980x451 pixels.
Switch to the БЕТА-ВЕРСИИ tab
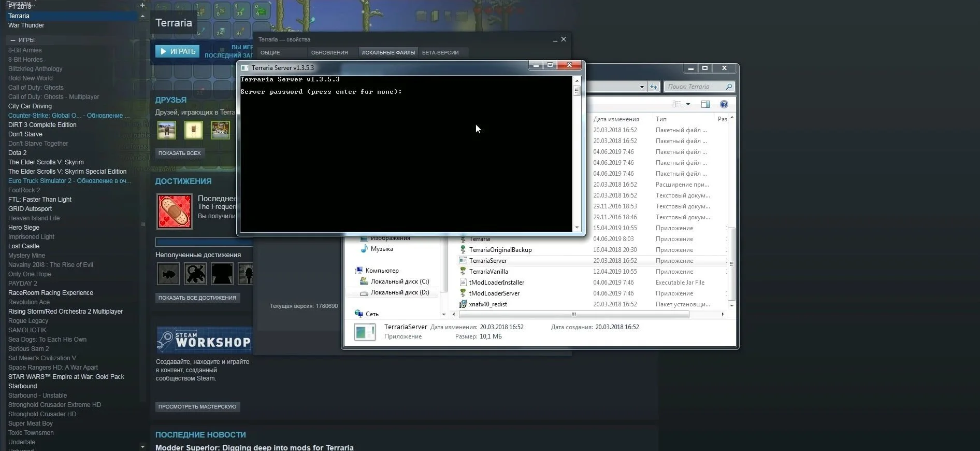(440, 52)
